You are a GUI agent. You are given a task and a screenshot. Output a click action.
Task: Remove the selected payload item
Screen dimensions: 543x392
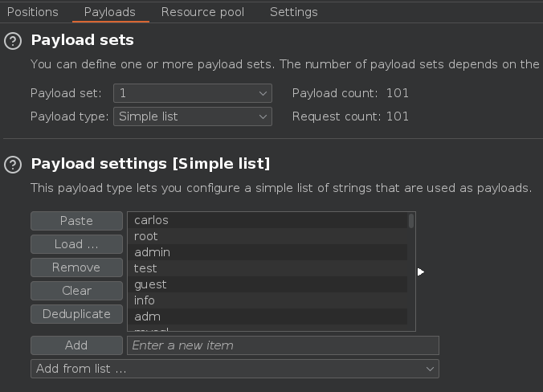coord(76,267)
